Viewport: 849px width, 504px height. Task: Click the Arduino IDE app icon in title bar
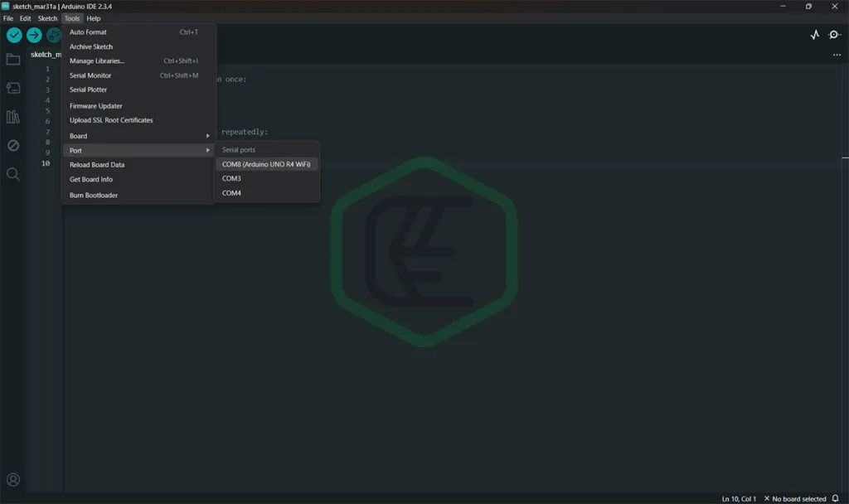6,6
